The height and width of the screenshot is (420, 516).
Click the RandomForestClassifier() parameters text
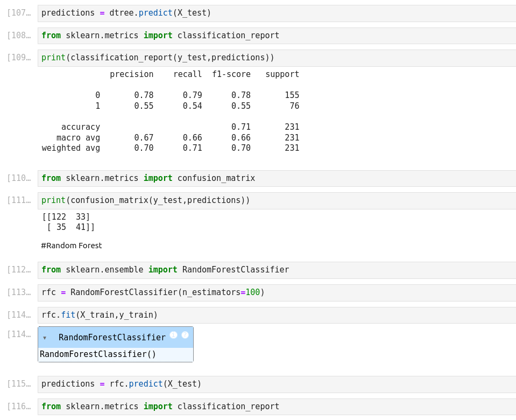(98, 354)
